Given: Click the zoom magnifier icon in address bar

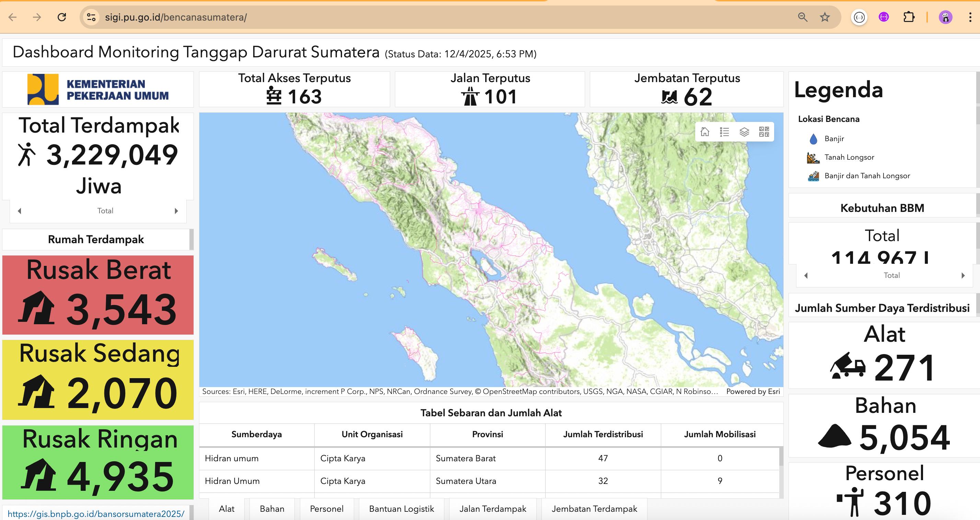Looking at the screenshot, I should [x=803, y=17].
